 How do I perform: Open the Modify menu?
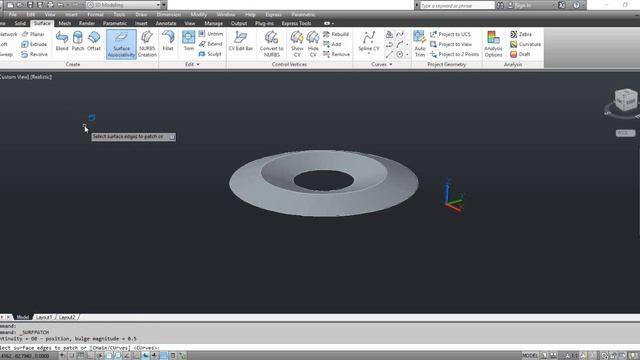click(x=199, y=14)
